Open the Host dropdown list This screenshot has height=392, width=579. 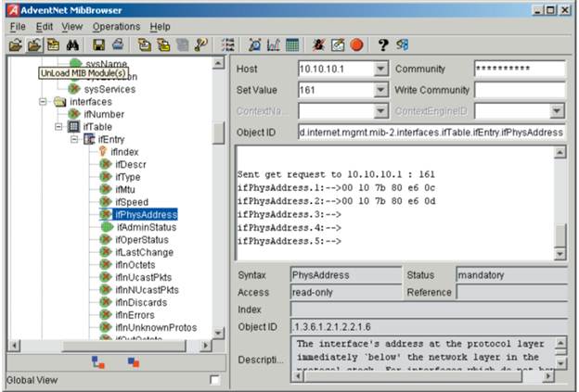(x=380, y=70)
